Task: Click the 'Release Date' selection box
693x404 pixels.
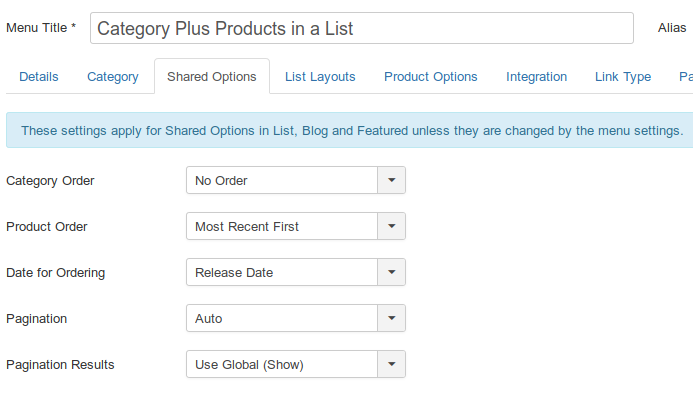Action: 281,273
